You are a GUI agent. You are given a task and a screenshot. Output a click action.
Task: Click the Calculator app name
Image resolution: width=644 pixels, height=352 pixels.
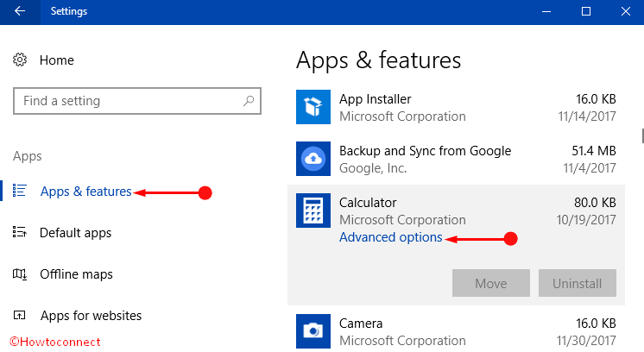pos(368,203)
